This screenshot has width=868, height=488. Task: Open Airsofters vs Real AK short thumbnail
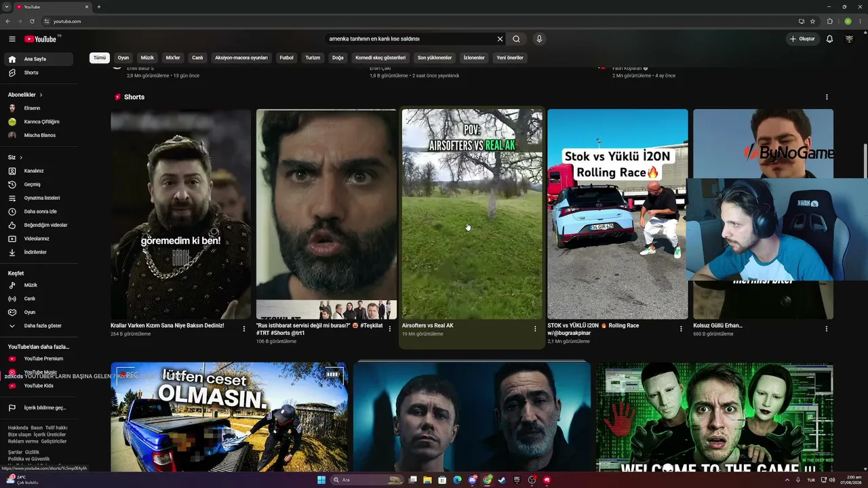472,214
